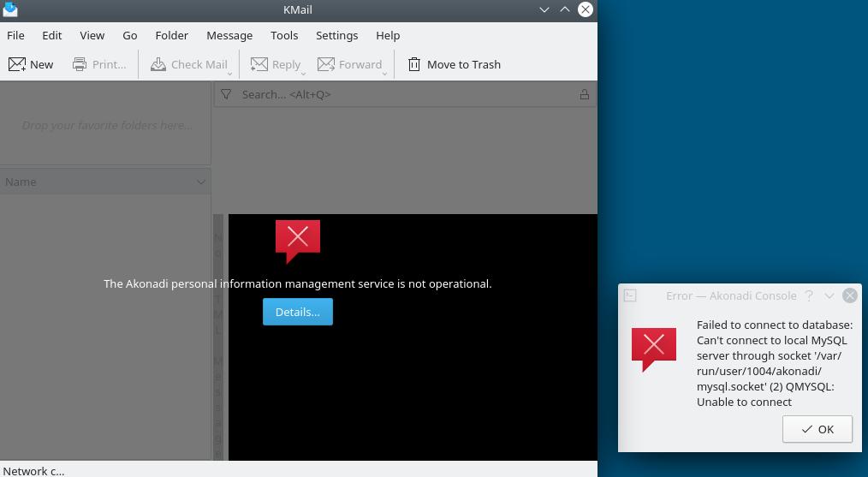Viewport: 868px width, 477px height.
Task: Open the View menu
Action: (x=92, y=35)
